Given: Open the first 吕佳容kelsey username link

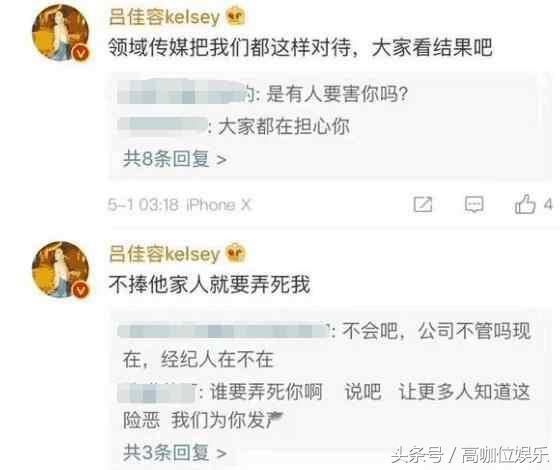Looking at the screenshot, I should (x=164, y=17).
